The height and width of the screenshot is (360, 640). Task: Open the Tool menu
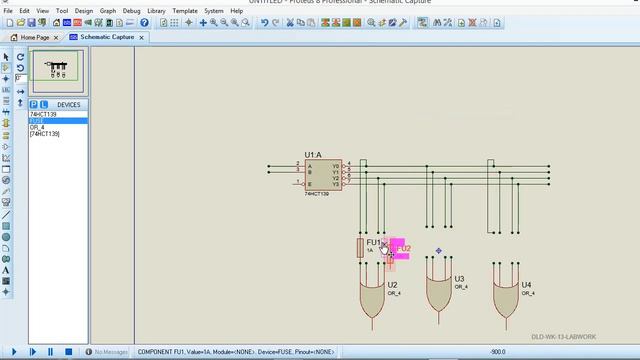tap(62, 11)
